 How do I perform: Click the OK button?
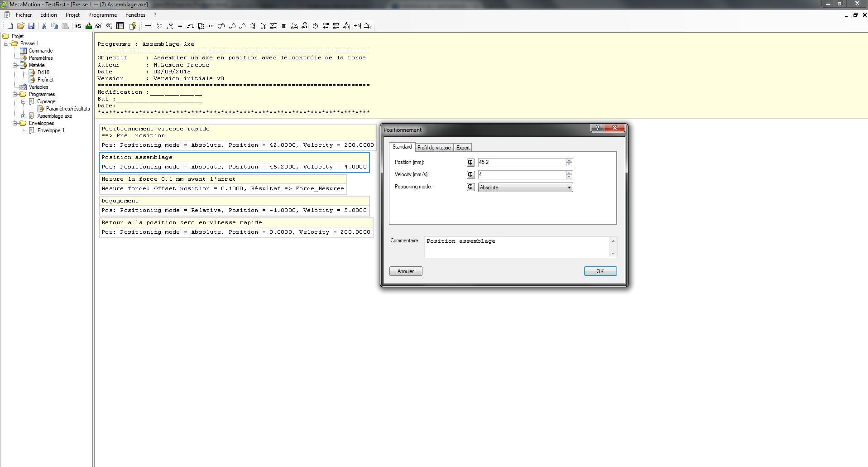600,271
